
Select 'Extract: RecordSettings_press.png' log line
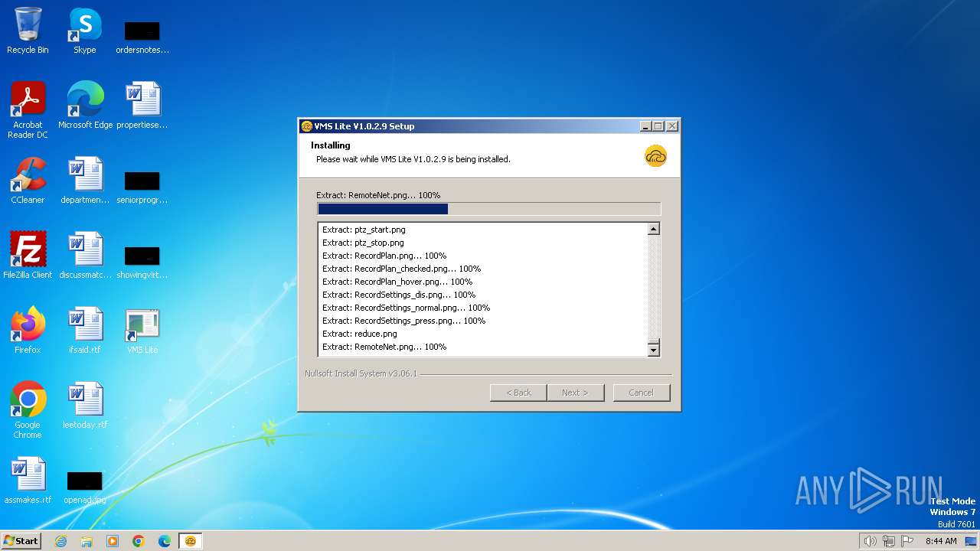coord(404,321)
